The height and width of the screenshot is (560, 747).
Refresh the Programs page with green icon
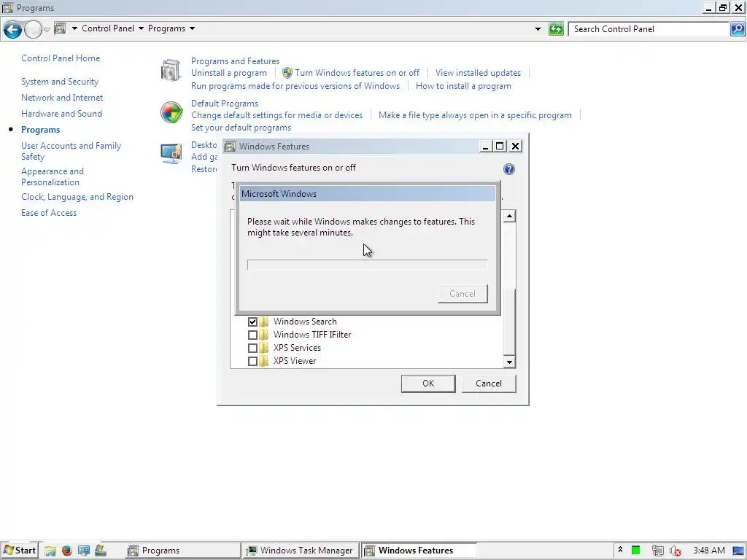(x=556, y=29)
